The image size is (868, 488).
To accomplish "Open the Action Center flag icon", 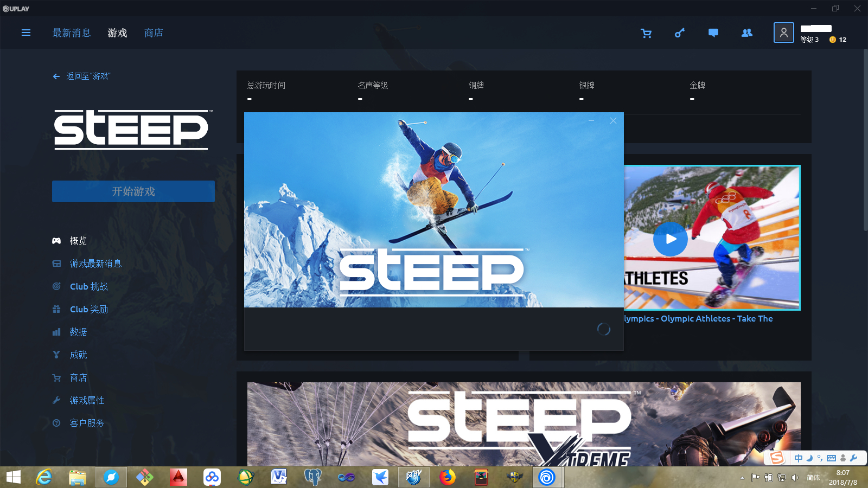I will click(755, 478).
